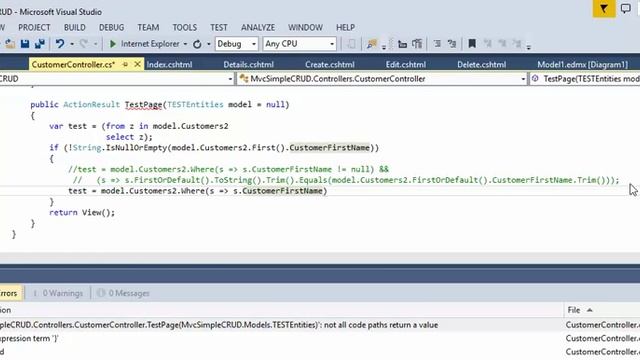The image size is (640, 360).
Task: Toggle bookmark on current line
Action: [x=472, y=44]
